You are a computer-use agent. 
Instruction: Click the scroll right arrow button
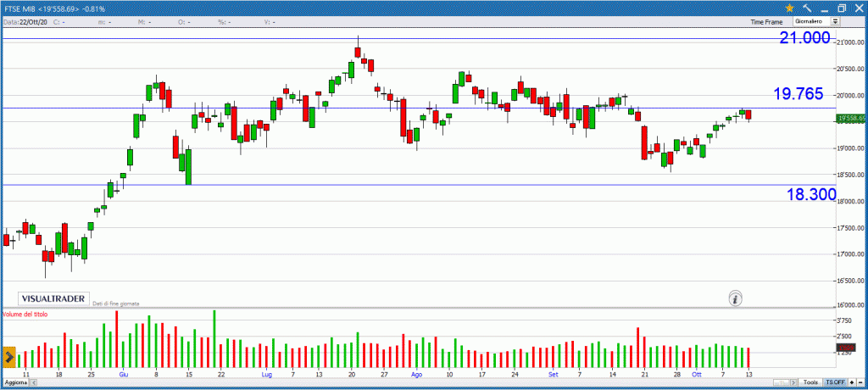(x=793, y=382)
